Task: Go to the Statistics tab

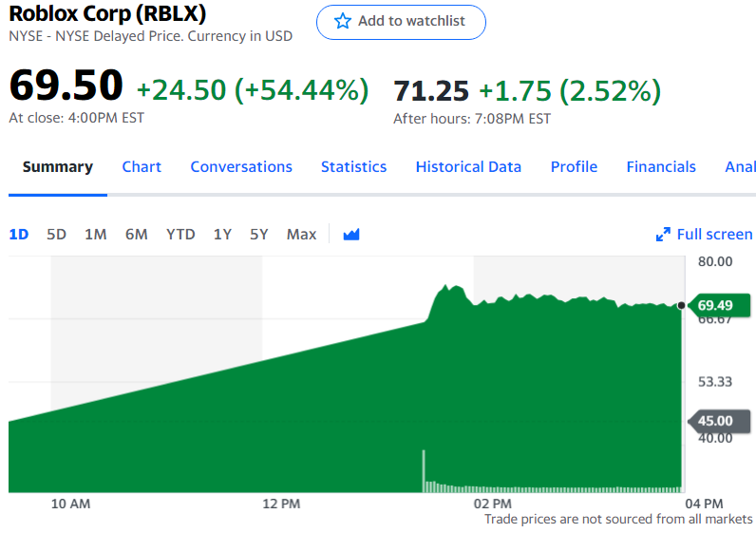Action: point(354,167)
